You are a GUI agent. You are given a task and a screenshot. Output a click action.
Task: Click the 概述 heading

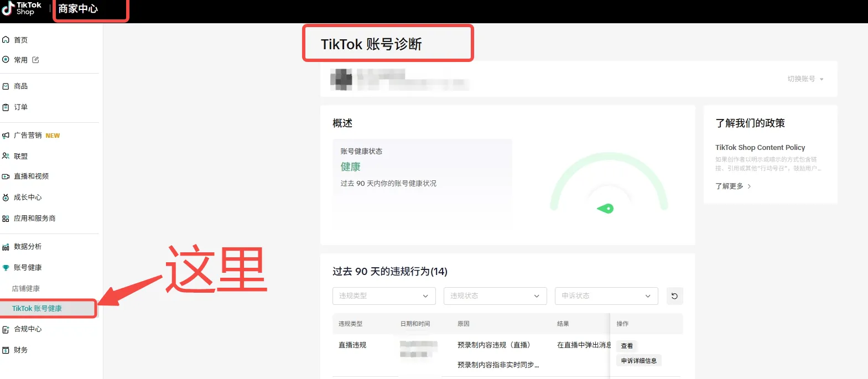pos(342,123)
